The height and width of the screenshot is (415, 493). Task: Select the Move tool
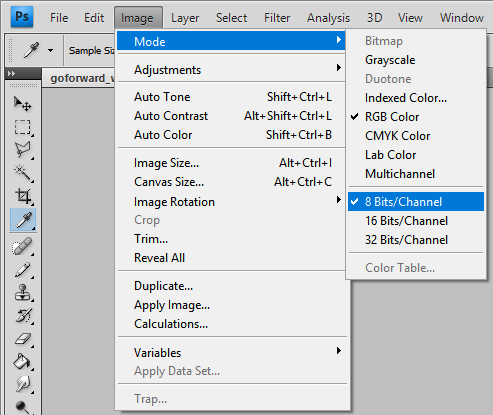[x=23, y=103]
